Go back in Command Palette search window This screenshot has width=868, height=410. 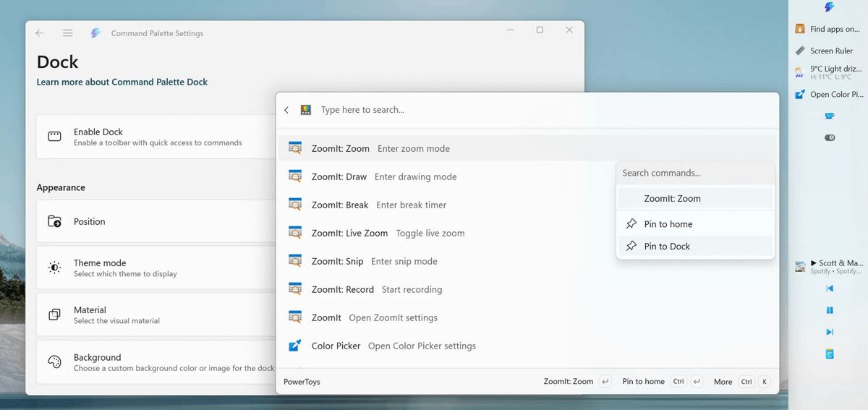pos(286,110)
